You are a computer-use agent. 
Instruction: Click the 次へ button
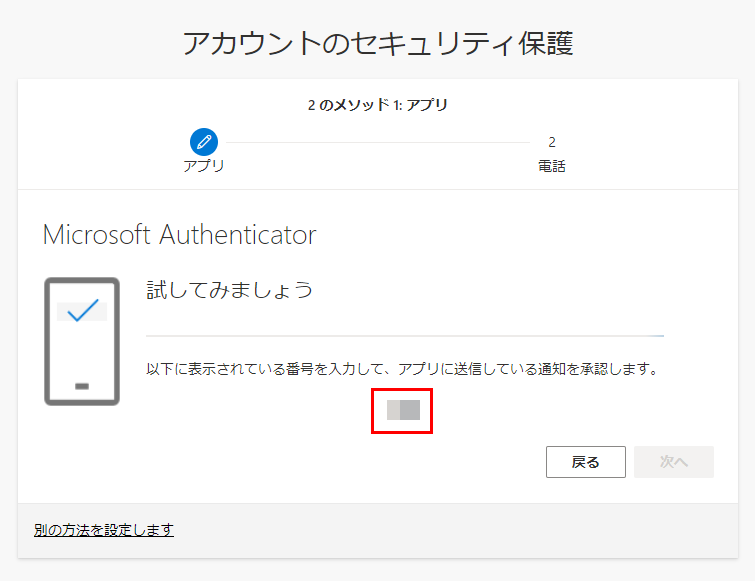pos(674,462)
